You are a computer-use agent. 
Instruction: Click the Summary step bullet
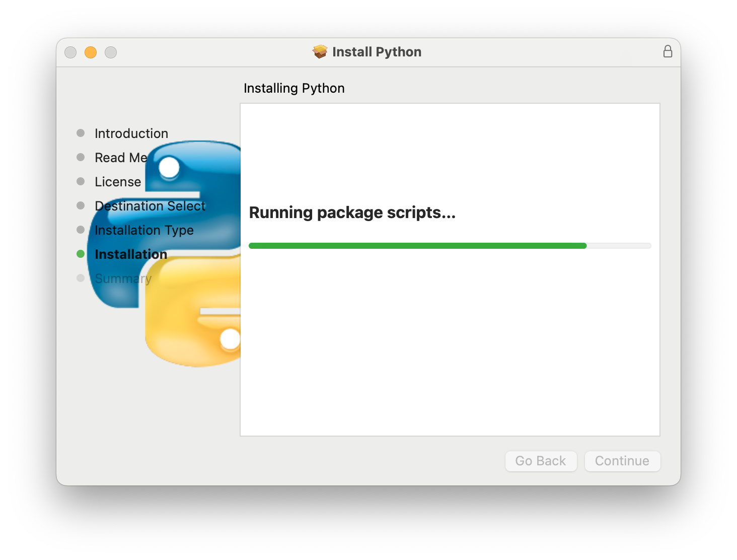click(x=81, y=278)
